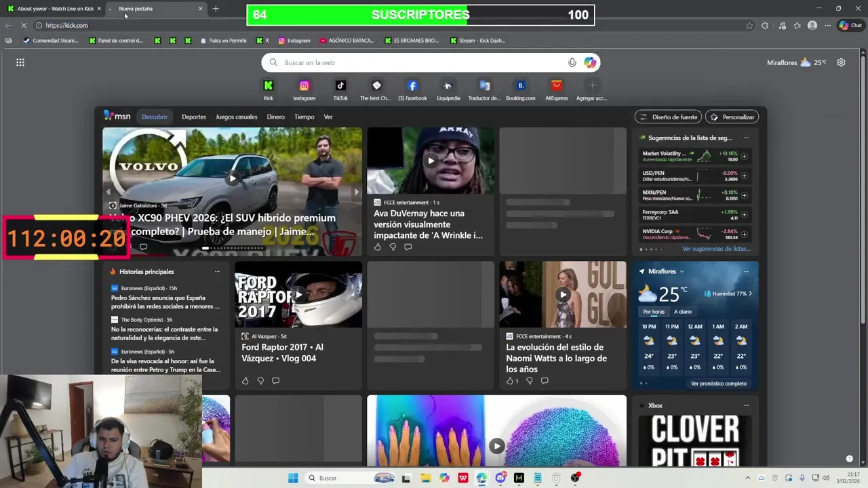Comment on the Naomi Watts article
The width and height of the screenshot is (868, 488).
pyautogui.click(x=545, y=381)
